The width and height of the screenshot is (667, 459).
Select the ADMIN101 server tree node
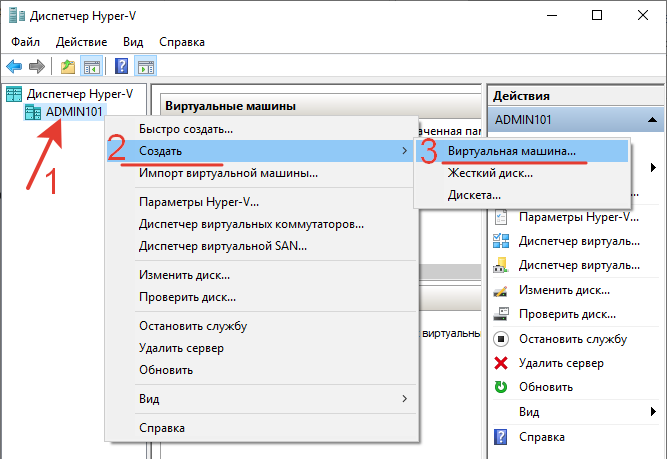(74, 112)
